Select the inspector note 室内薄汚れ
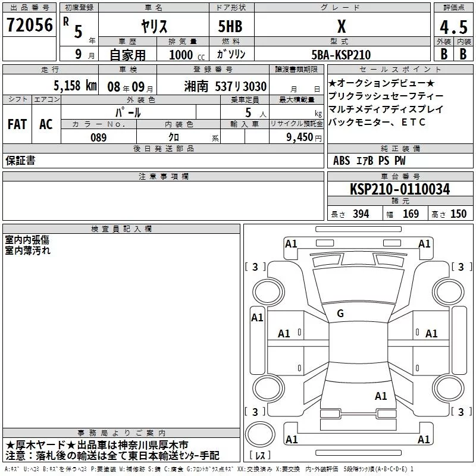 tap(27, 250)
